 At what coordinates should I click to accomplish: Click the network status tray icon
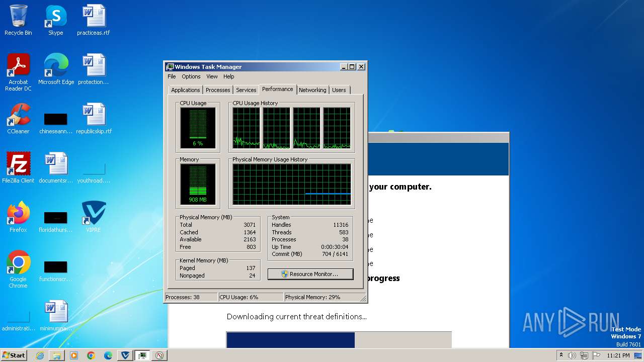(584, 355)
